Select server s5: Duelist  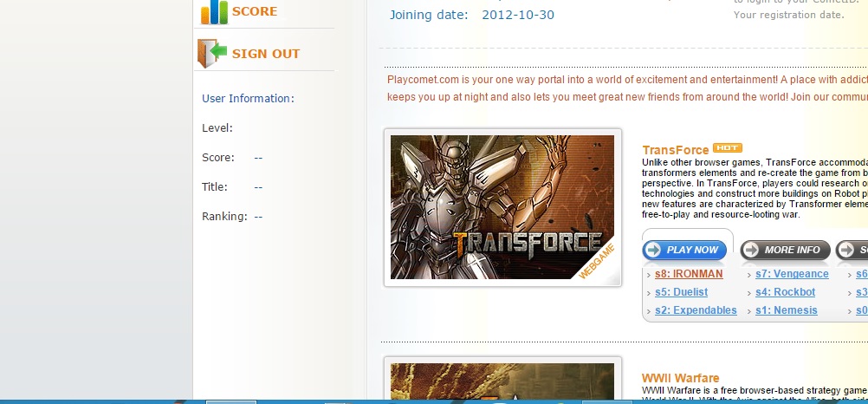coord(681,292)
